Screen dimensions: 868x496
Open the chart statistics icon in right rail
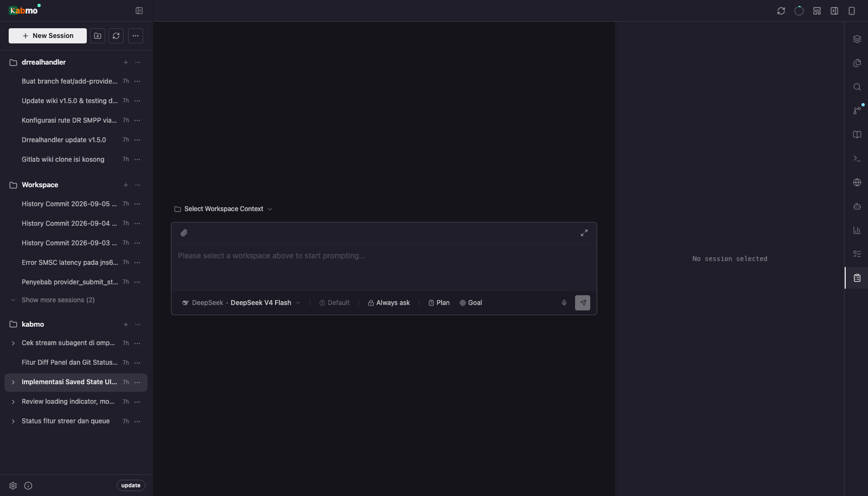(857, 230)
